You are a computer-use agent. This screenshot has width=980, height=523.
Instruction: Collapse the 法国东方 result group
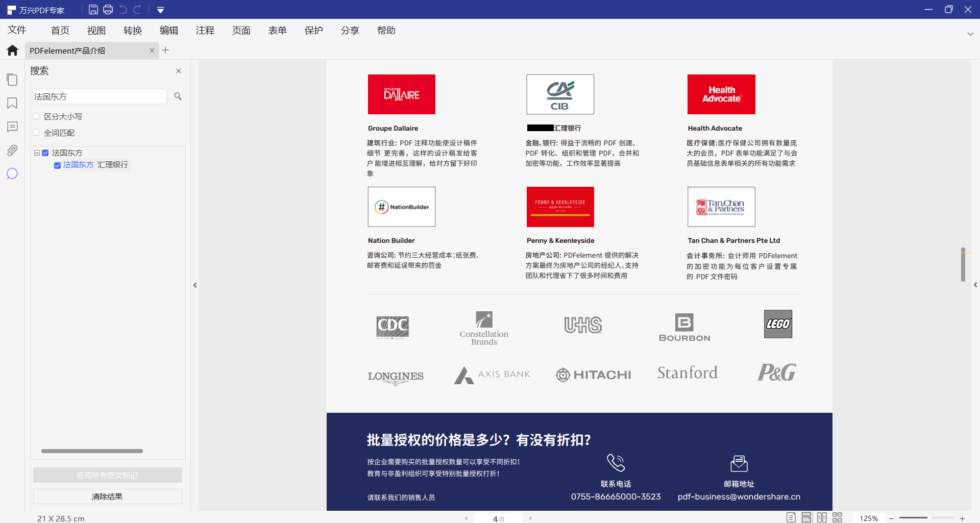click(x=37, y=153)
